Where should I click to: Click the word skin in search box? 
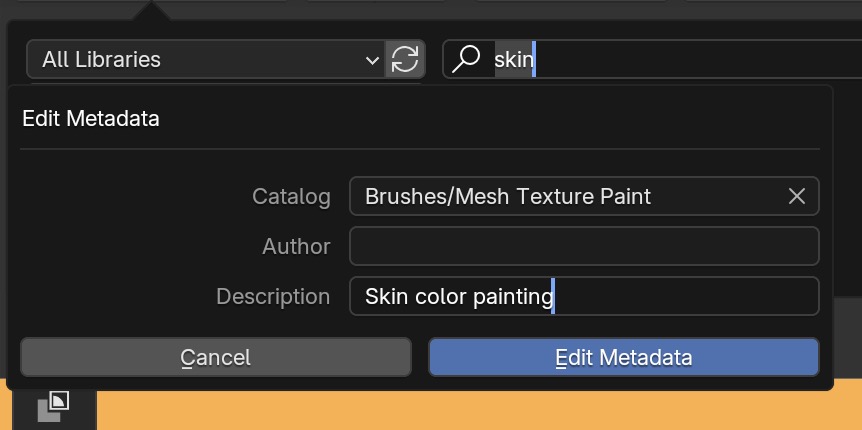pos(513,59)
